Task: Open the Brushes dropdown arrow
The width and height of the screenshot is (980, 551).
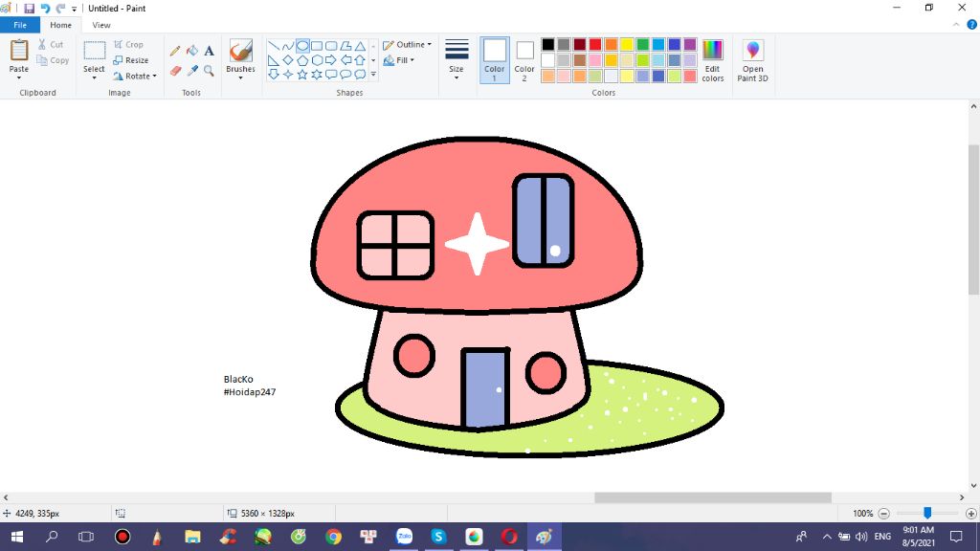Action: click(x=240, y=78)
